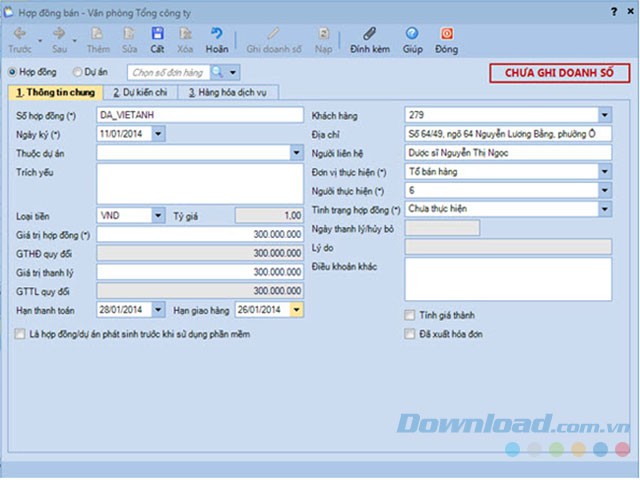
Task: Click the Trước back arrow icon
Action: [x=20, y=35]
